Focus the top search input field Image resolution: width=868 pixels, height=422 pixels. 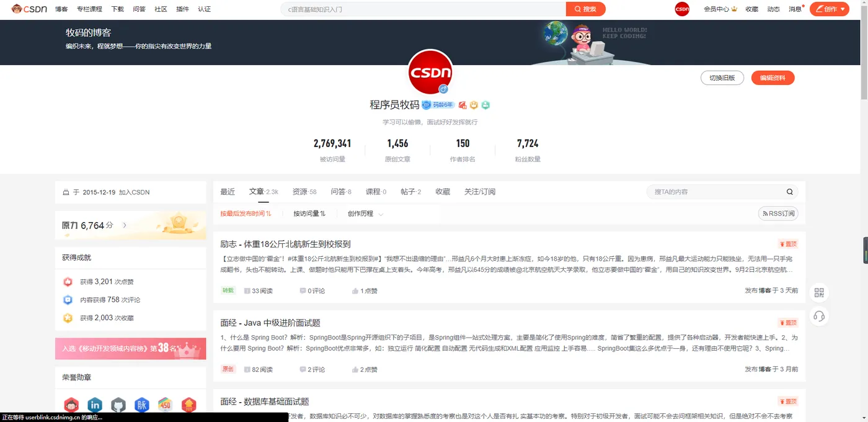point(423,9)
